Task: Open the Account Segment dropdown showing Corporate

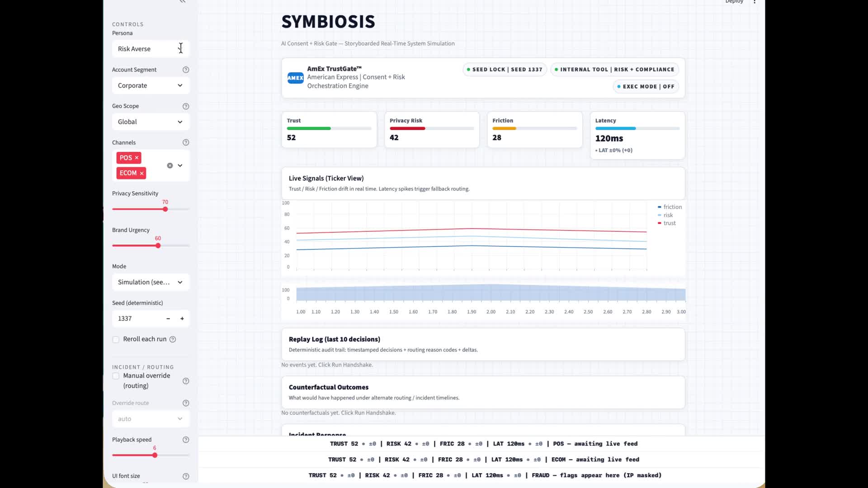Action: 151,85
